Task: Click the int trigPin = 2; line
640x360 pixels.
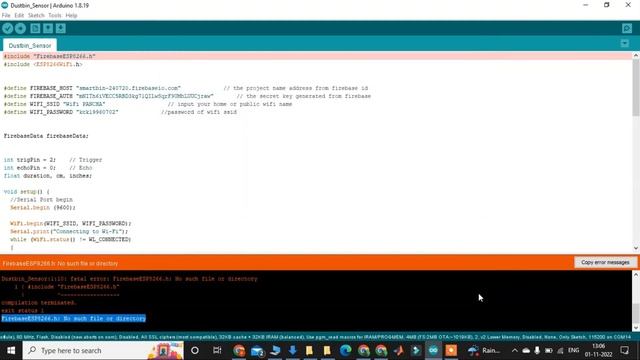Action: tap(53, 160)
